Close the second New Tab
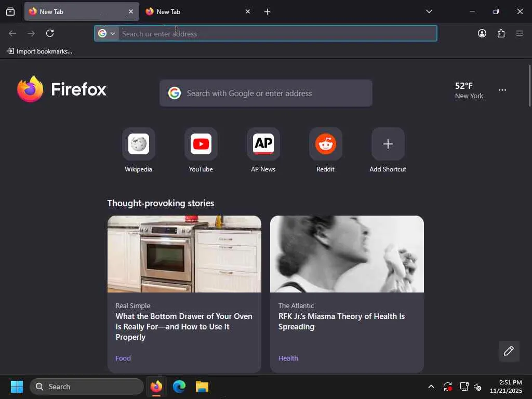532x399 pixels. [x=248, y=11]
